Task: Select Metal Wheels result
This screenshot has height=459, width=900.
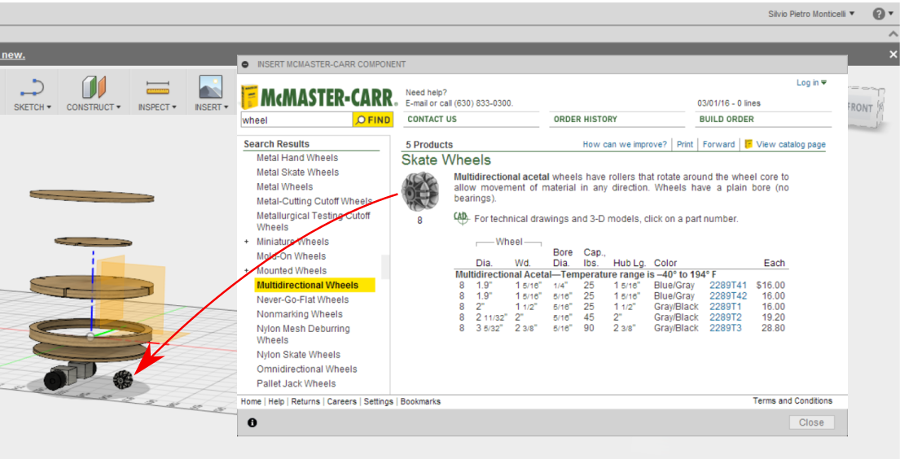Action: click(x=285, y=186)
